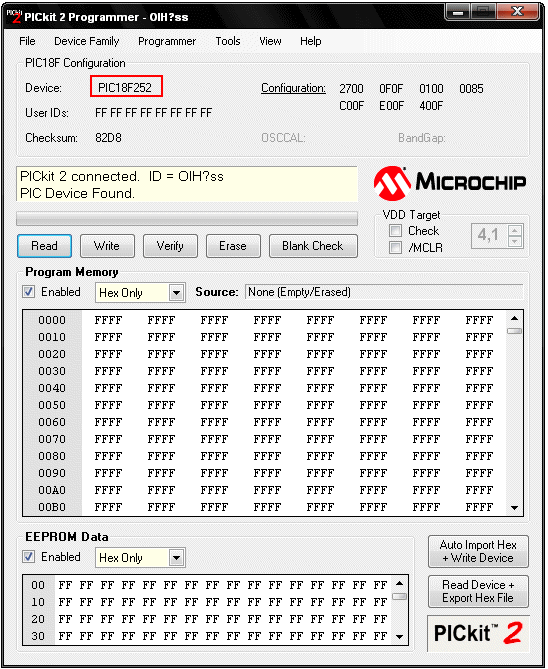Toggle the VDD Target Check checkbox
The image size is (548, 669).
[x=395, y=231]
